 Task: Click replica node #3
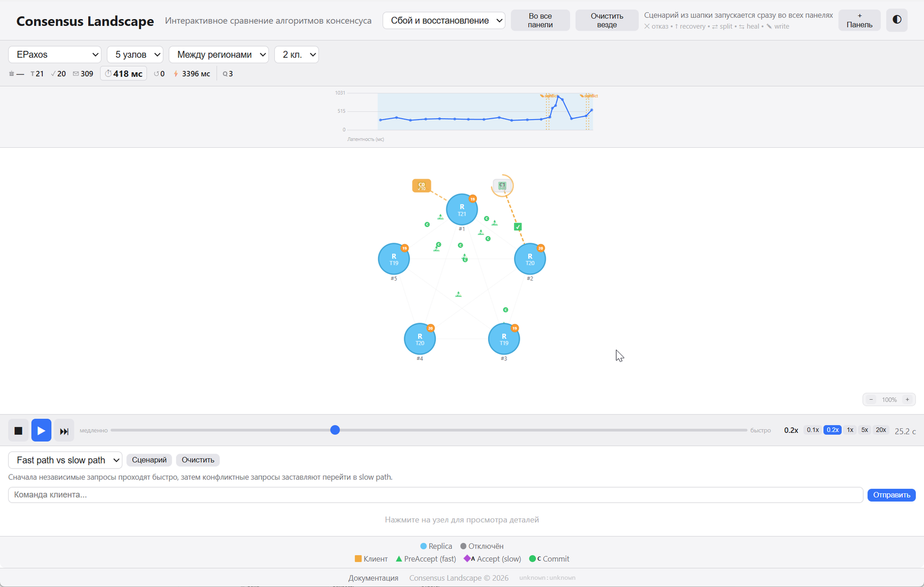(504, 339)
